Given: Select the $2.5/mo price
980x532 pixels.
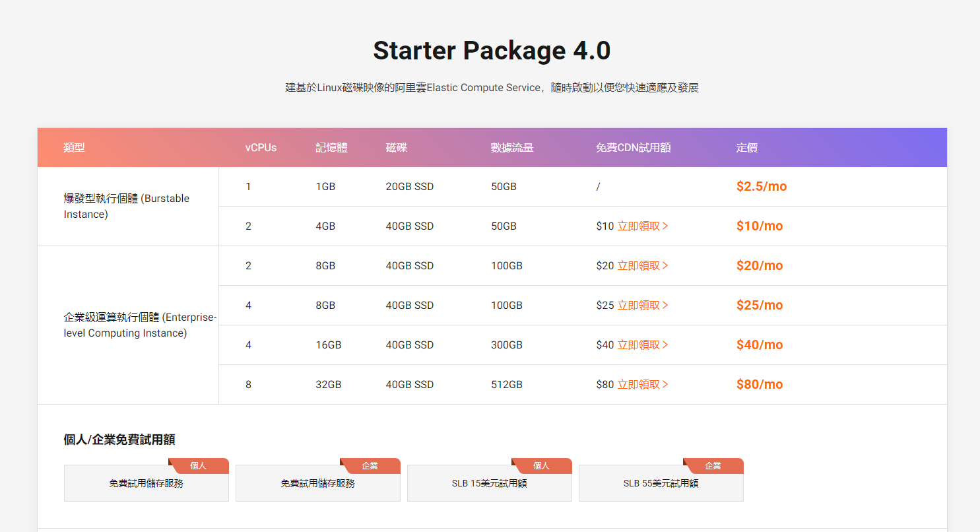Looking at the screenshot, I should pyautogui.click(x=761, y=187).
